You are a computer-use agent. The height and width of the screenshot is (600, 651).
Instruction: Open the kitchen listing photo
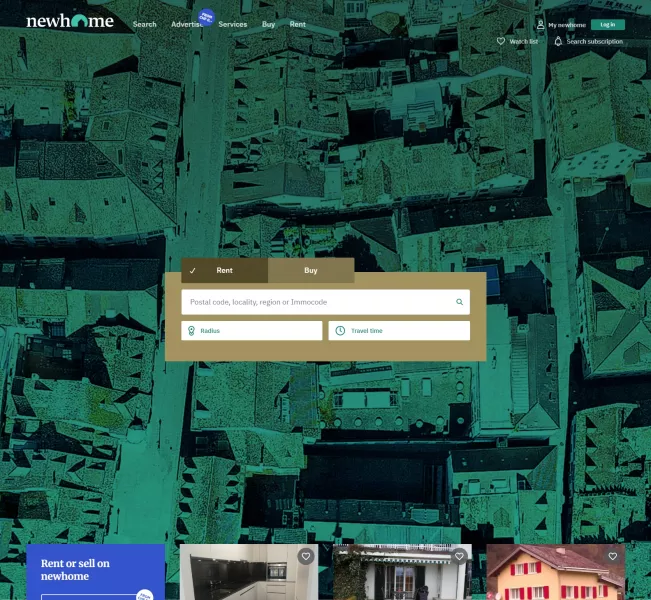[245, 578]
